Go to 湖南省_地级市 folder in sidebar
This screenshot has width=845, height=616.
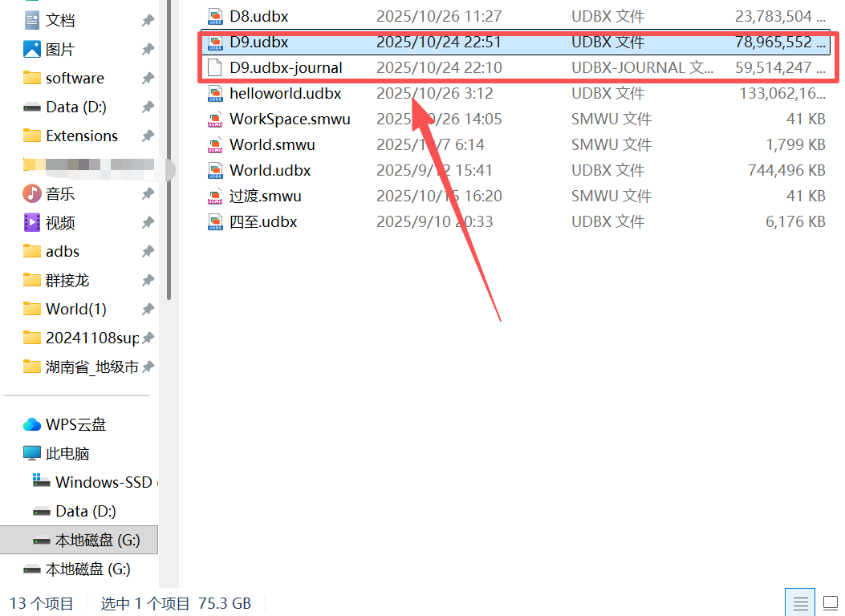click(x=91, y=367)
